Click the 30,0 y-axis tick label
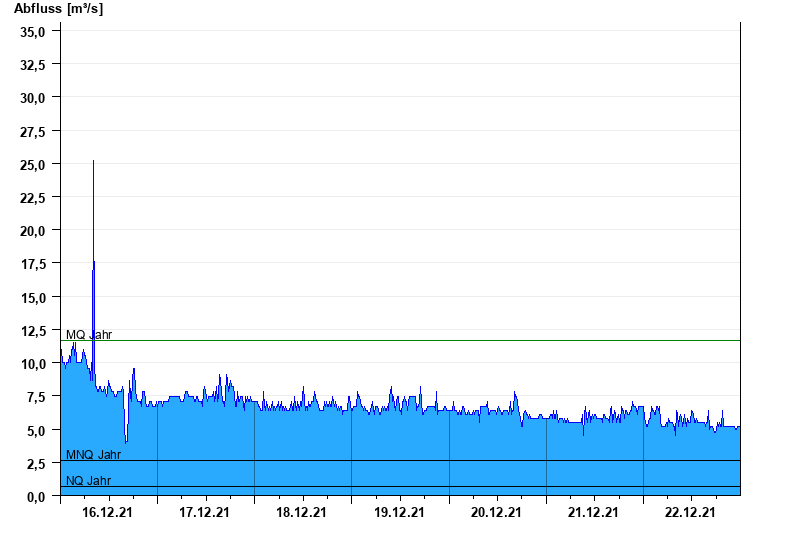Image resolution: width=800 pixels, height=550 pixels. pos(34,97)
